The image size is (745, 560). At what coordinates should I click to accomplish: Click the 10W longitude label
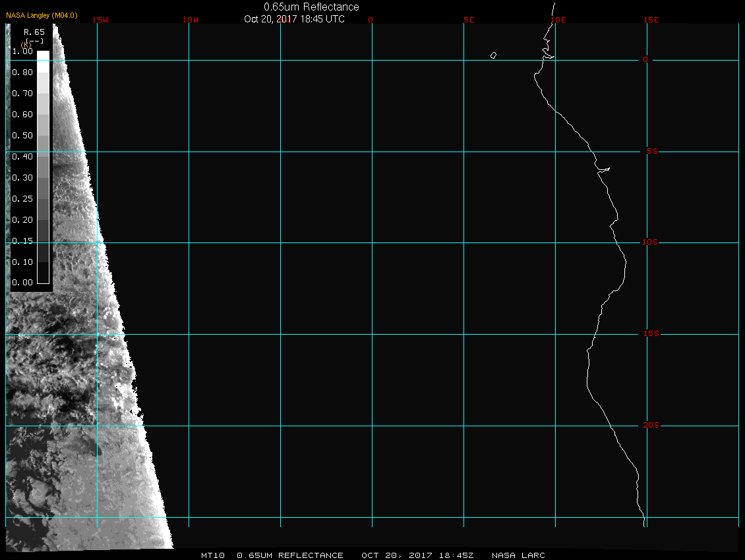click(191, 20)
